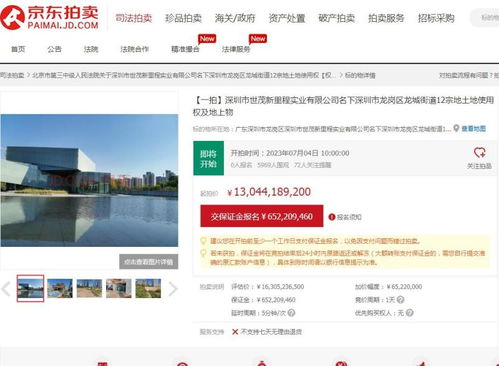Open the 报名须知 link
The width and height of the screenshot is (499, 366).
[349, 217]
